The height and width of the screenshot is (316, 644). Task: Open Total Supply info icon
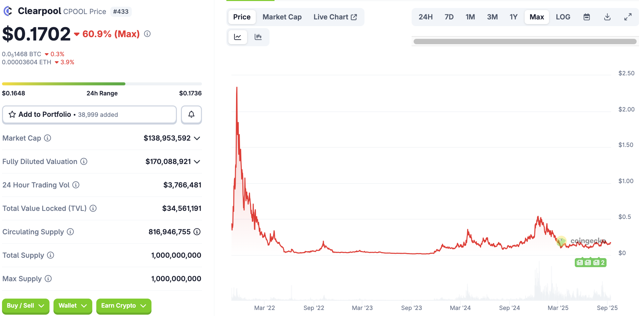(x=50, y=255)
